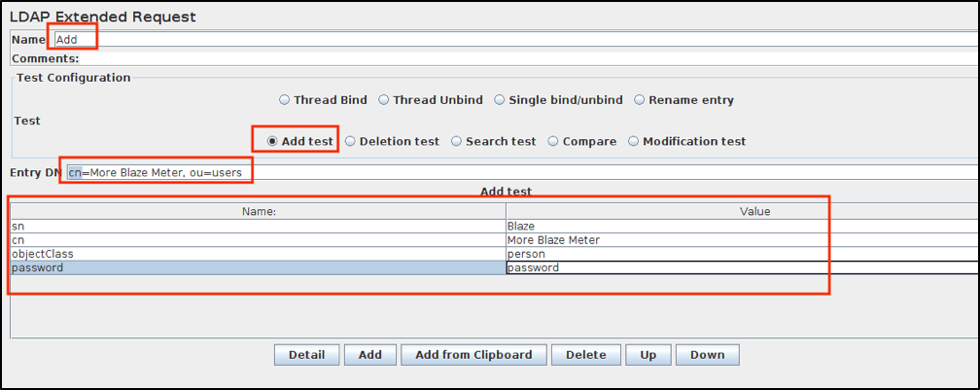
Task: Select the sn name cell
Action: point(259,227)
